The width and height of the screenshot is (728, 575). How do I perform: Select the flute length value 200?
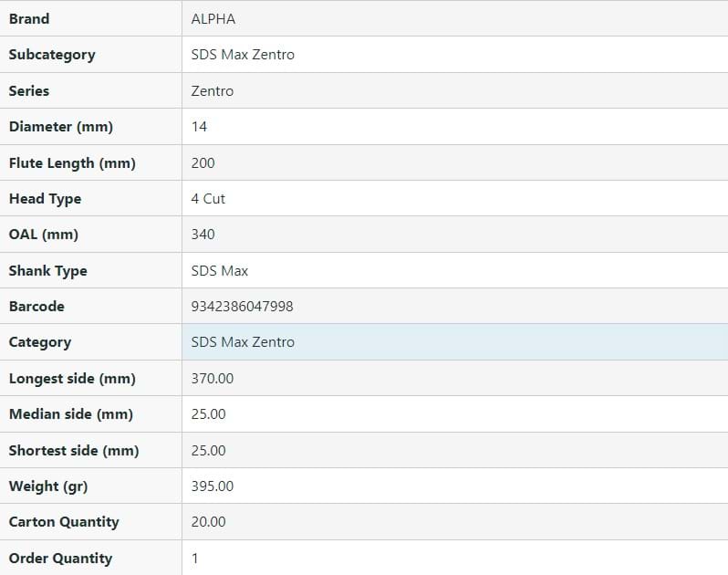pyautogui.click(x=203, y=162)
